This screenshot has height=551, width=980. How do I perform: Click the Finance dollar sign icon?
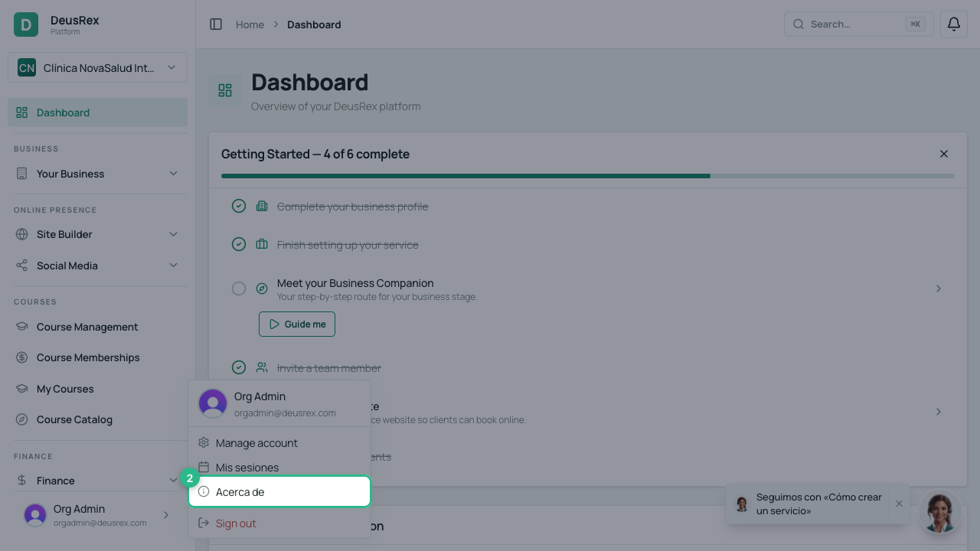tap(21, 481)
